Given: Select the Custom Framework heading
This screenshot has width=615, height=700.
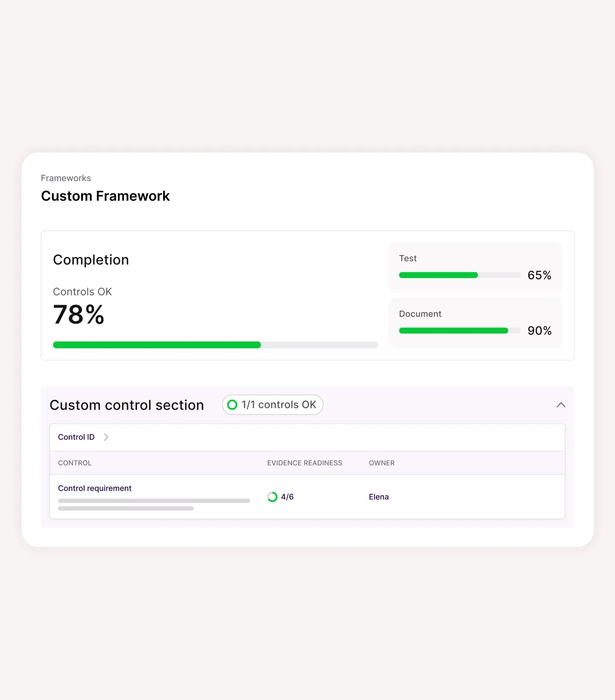Looking at the screenshot, I should click(x=105, y=196).
